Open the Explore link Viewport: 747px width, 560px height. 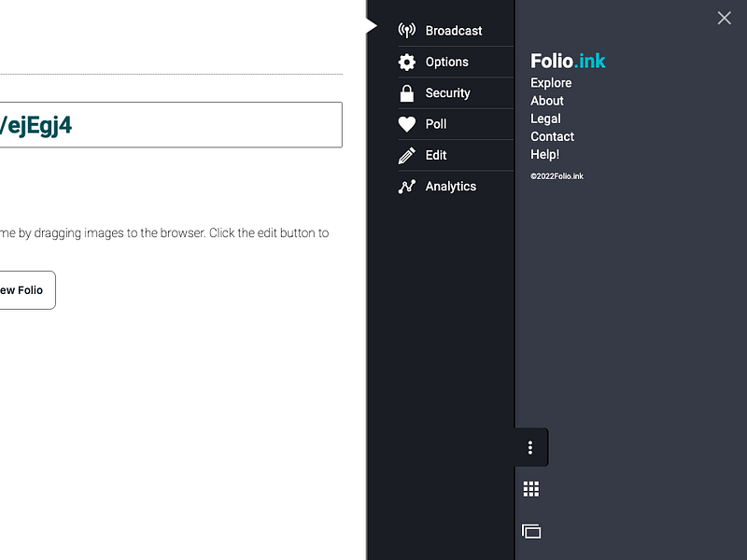551,83
